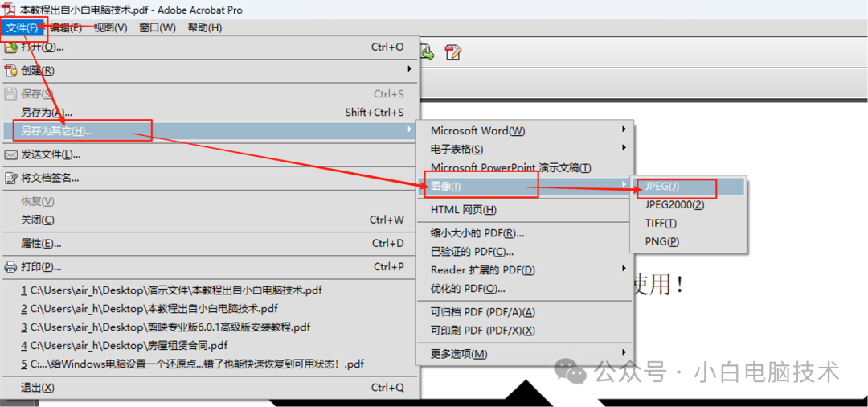The image size is (868, 407).
Task: Click the Acrobat PDF icon in title bar
Action: click(x=9, y=10)
